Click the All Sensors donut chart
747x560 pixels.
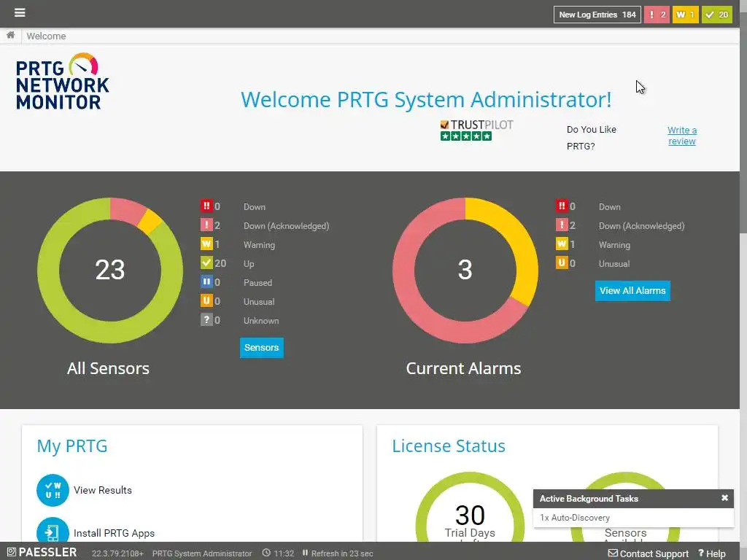click(x=110, y=270)
